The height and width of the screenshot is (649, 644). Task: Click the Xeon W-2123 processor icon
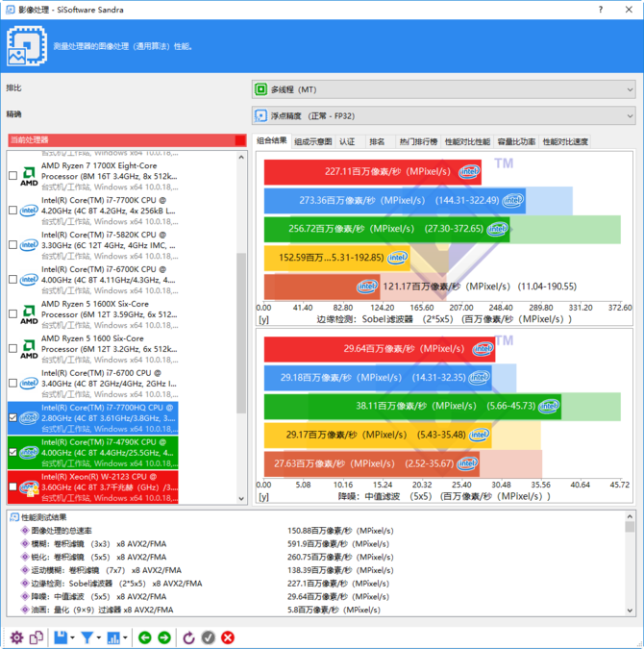(29, 487)
